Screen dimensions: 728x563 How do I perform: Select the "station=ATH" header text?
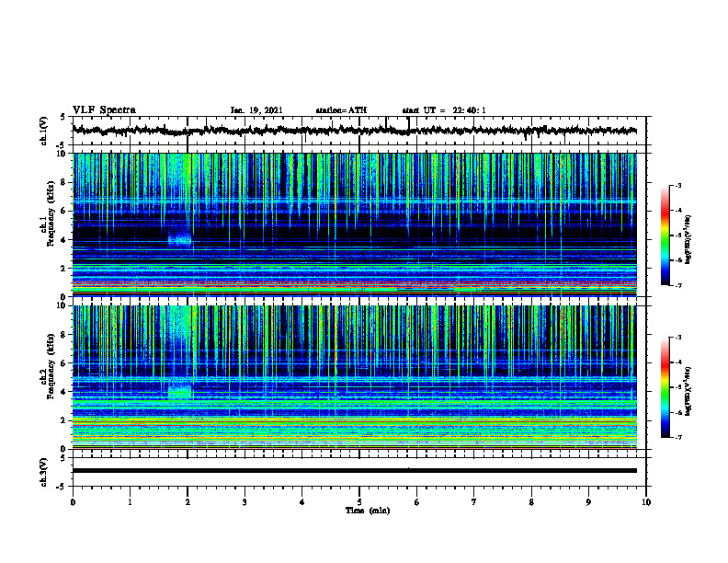click(341, 110)
